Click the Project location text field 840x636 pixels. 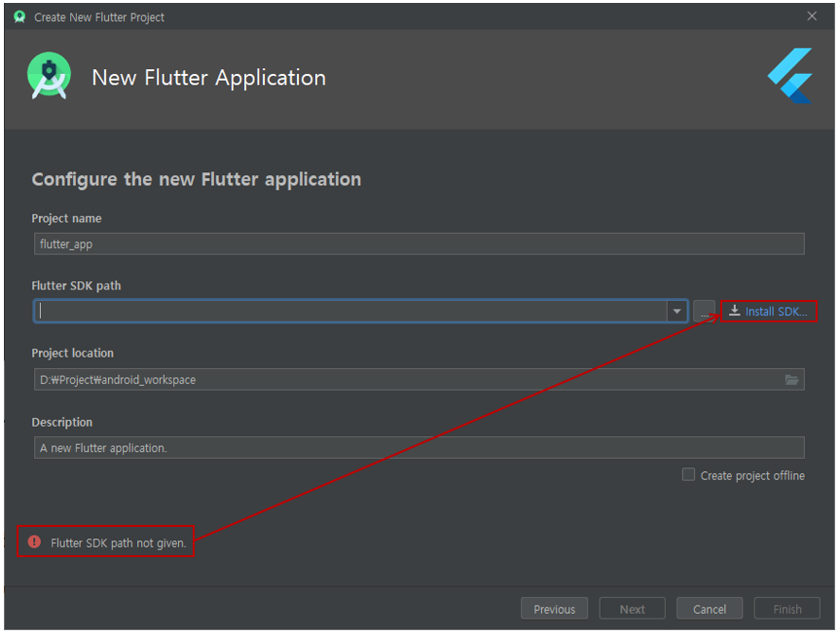pos(419,380)
